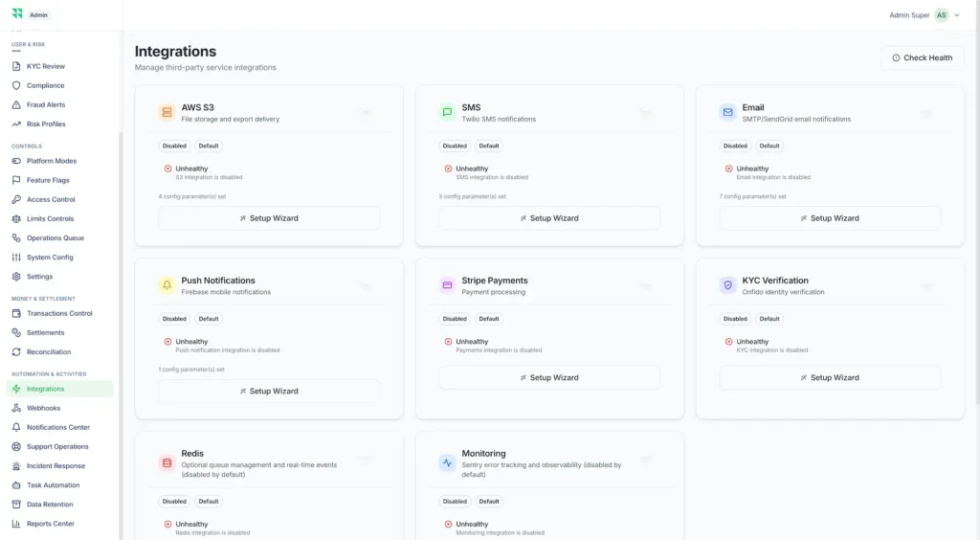Toggle the SMS integration switch

646,113
